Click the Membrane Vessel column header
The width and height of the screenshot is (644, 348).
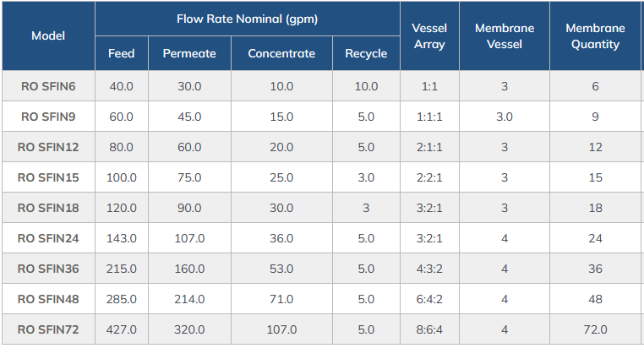[505, 35]
